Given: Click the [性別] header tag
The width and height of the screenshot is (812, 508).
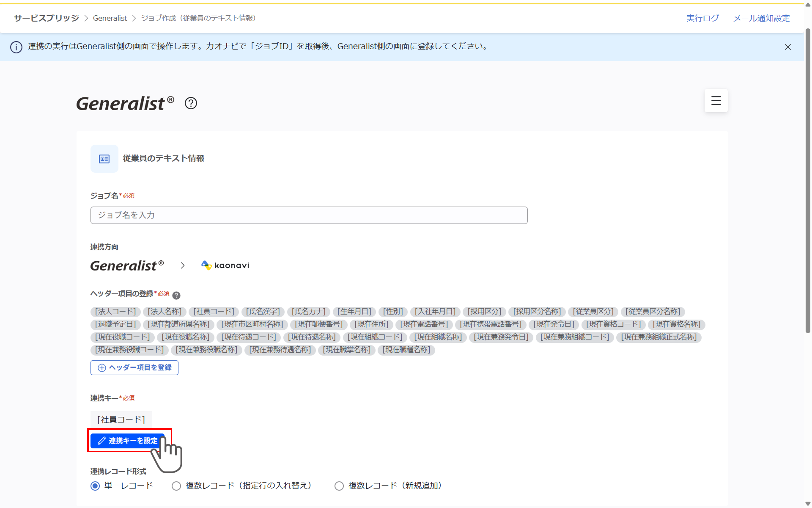Looking at the screenshot, I should pyautogui.click(x=393, y=312).
